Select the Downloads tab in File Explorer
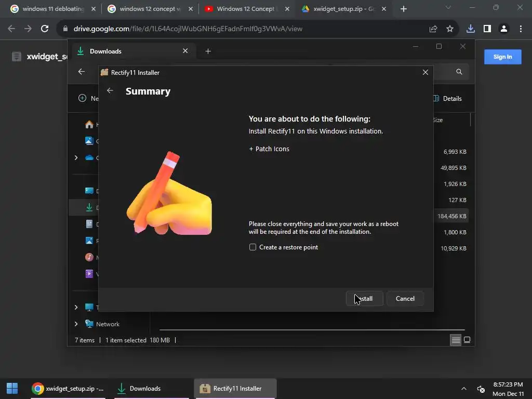The image size is (532, 399). point(132,51)
